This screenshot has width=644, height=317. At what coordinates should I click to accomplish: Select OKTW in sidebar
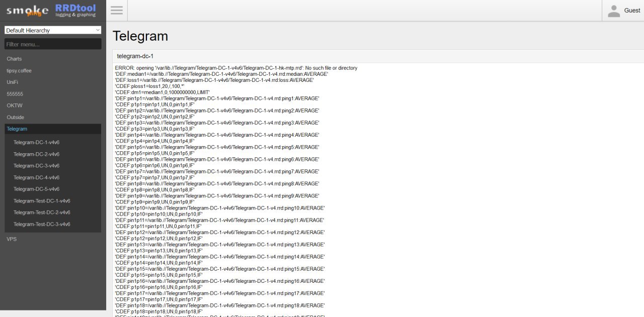(x=15, y=105)
